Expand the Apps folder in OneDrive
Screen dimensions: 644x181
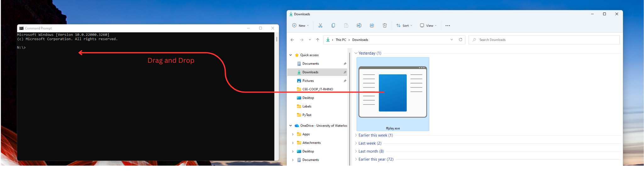(x=293, y=134)
